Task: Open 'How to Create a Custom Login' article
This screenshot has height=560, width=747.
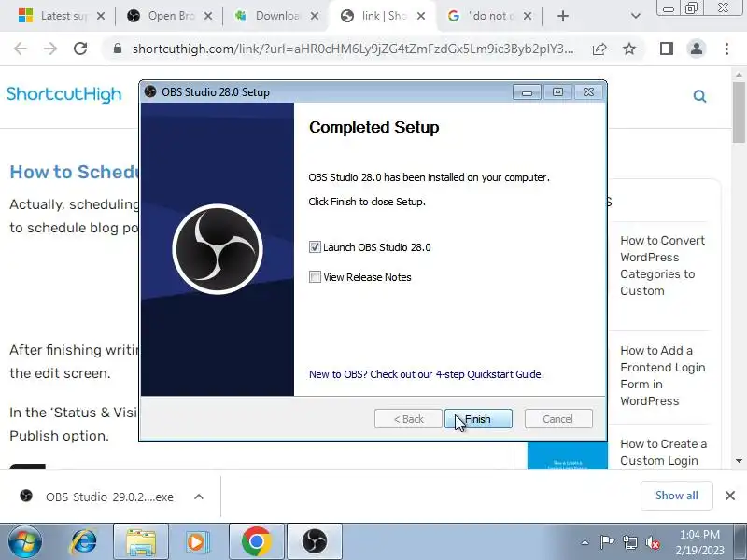Action: 663,453
